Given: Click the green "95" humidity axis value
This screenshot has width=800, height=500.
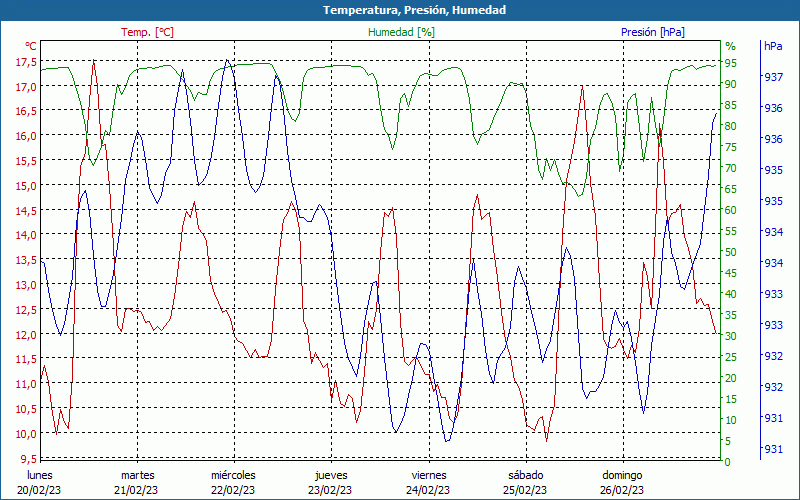Looking at the screenshot, I should pos(731,63).
